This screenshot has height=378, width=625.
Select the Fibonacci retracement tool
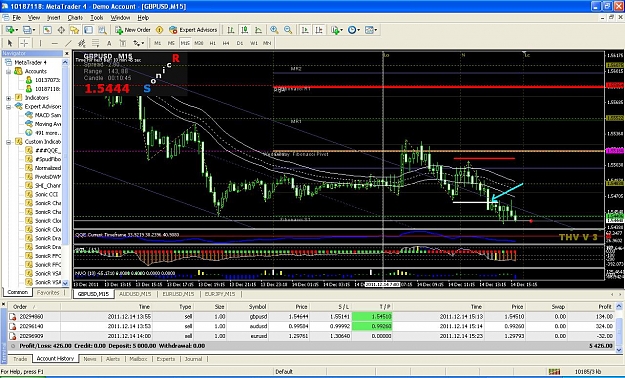coord(96,43)
